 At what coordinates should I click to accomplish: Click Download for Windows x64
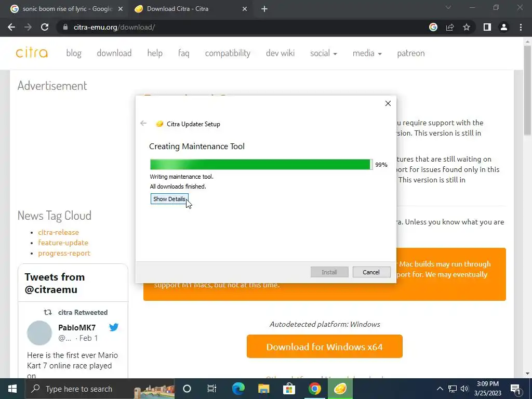coord(324,347)
